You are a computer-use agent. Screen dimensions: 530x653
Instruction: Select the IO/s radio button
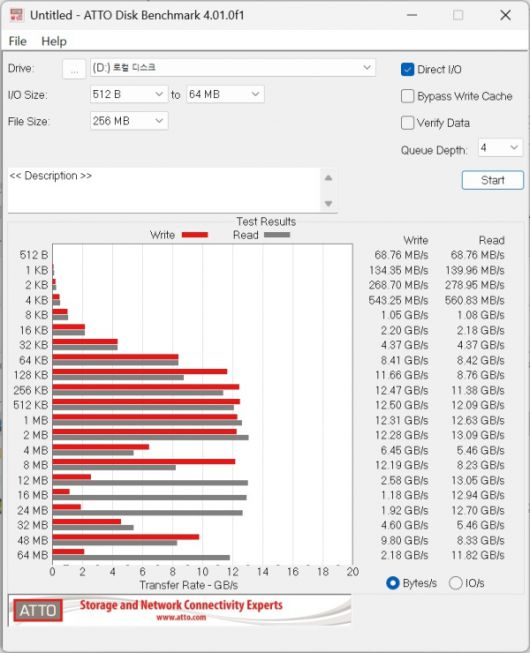455,583
